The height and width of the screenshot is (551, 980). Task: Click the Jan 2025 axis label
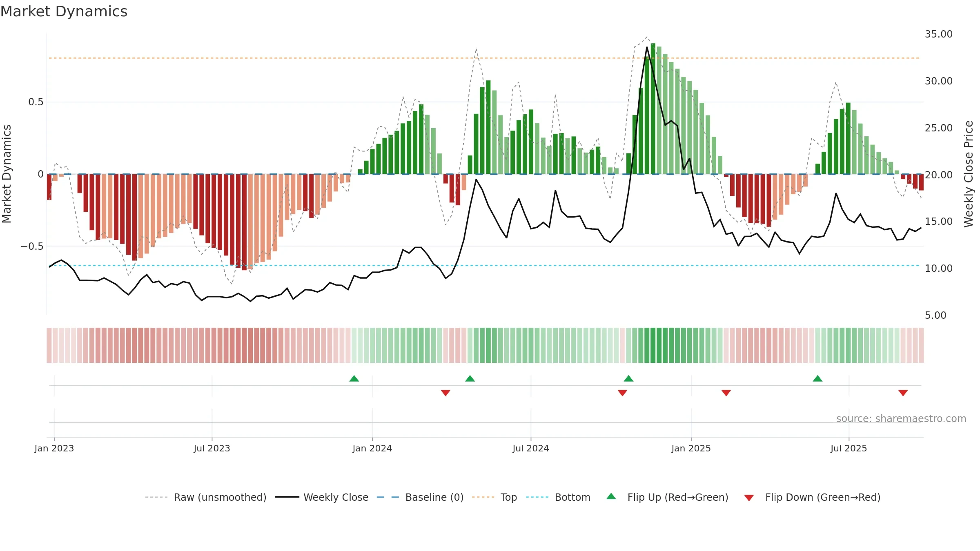(691, 448)
